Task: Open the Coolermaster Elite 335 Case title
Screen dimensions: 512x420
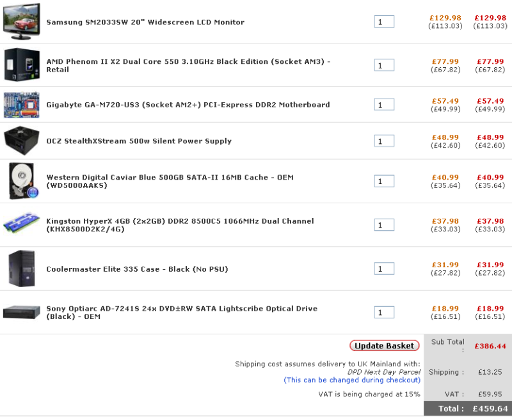Action: 137,269
